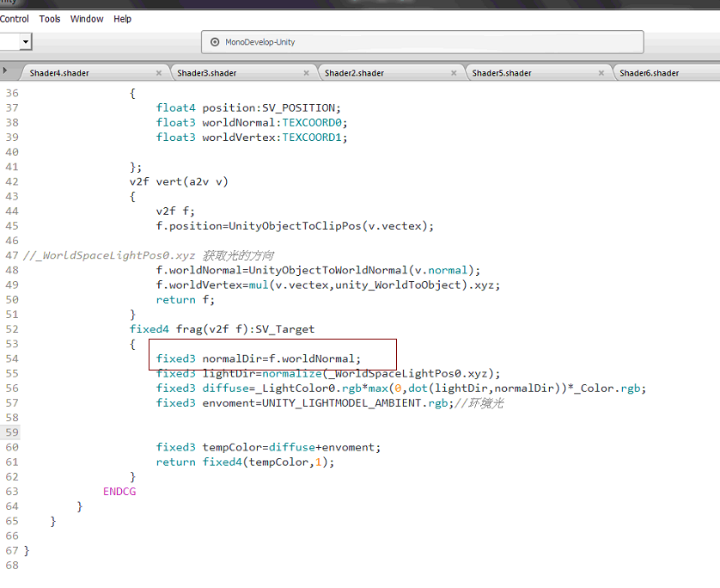Click the tab strip left scroll arrow
The width and height of the screenshot is (720, 588).
(5, 70)
